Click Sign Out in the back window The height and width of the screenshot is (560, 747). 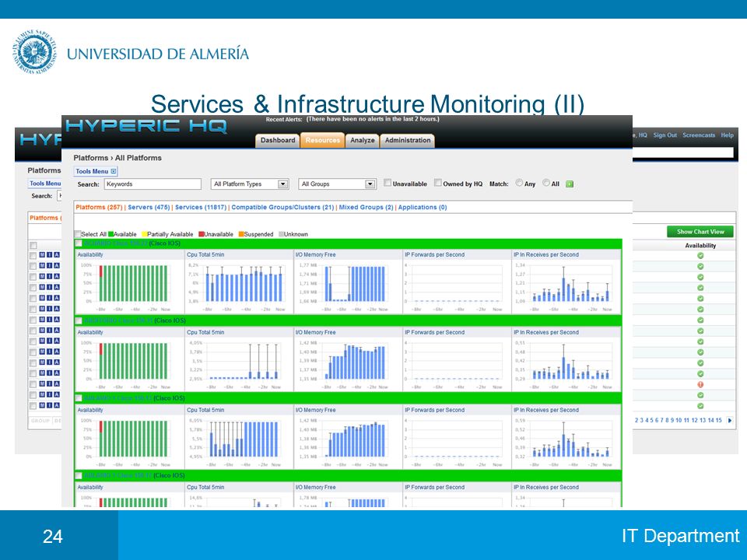665,135
